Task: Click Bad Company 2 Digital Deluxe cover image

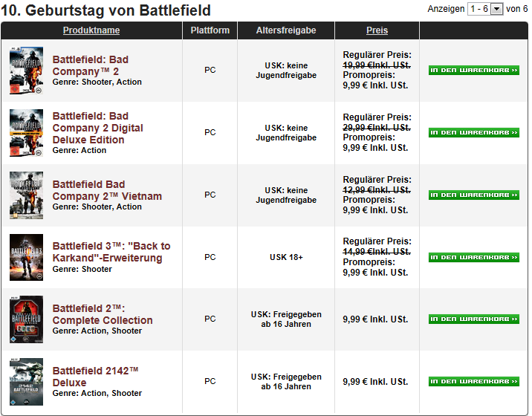Action: click(x=27, y=133)
